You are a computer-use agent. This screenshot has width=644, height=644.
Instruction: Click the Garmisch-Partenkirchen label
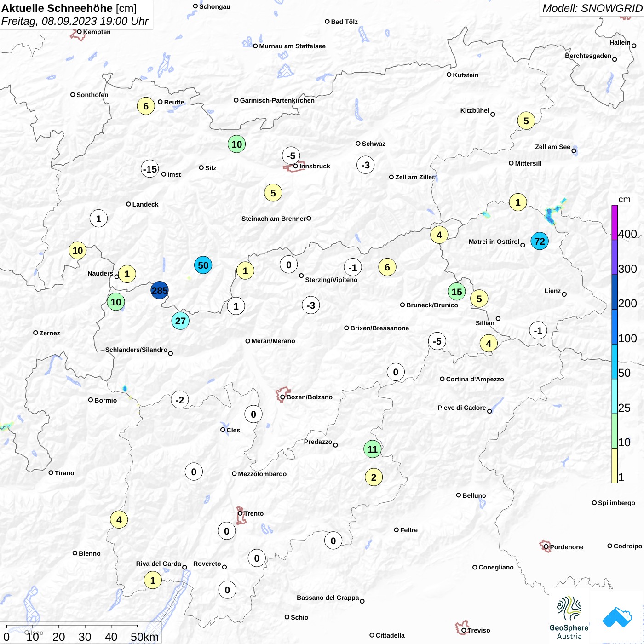pyautogui.click(x=277, y=100)
